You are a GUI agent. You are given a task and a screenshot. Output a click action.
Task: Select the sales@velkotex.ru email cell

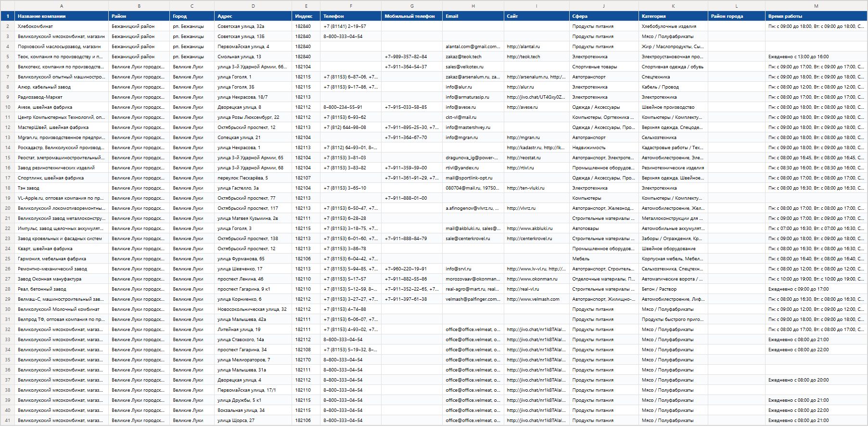(473, 67)
